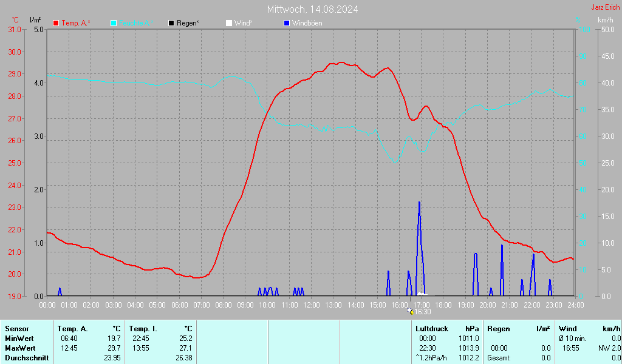This screenshot has width=622, height=364.
Task: Click the 'NW 2.0' maximum wind value
Action: click(609, 348)
